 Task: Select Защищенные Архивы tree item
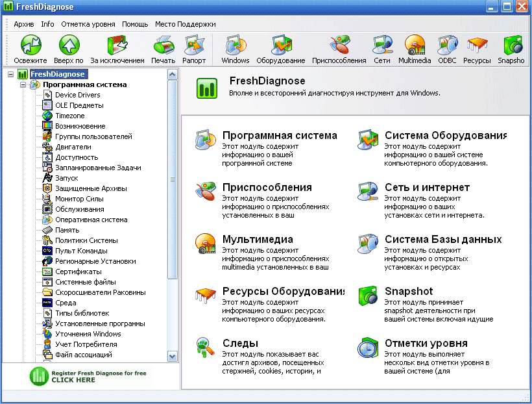pos(91,188)
